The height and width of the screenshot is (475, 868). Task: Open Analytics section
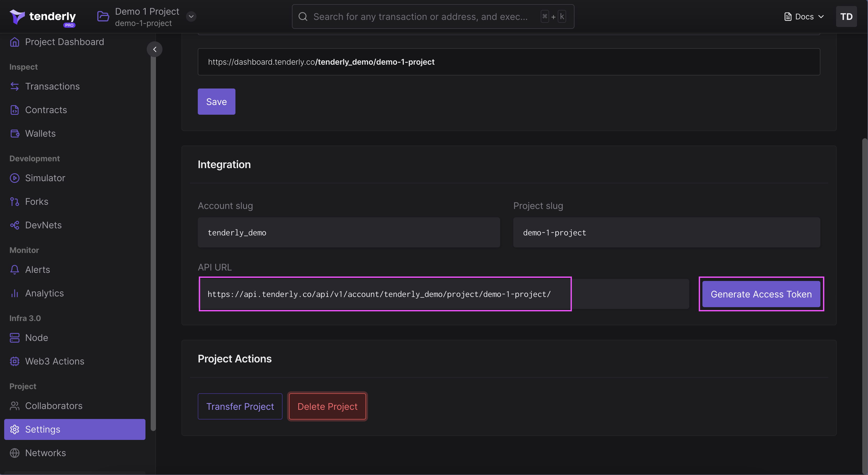(x=44, y=293)
